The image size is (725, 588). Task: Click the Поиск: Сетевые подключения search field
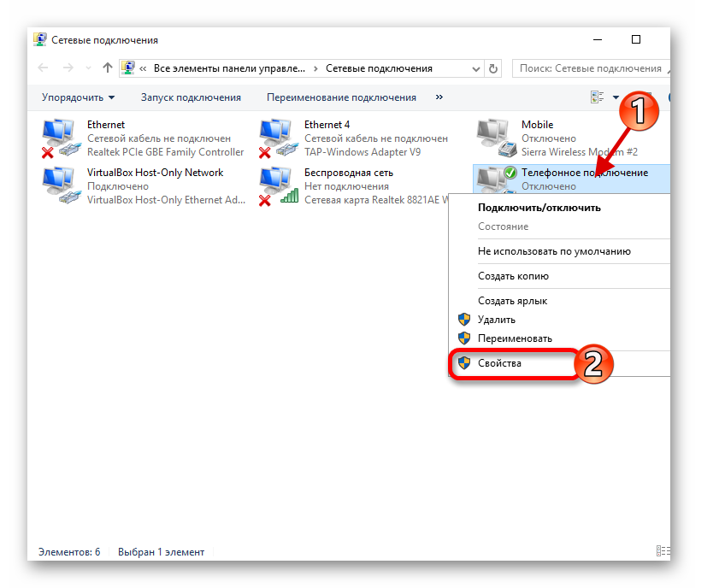point(590,68)
